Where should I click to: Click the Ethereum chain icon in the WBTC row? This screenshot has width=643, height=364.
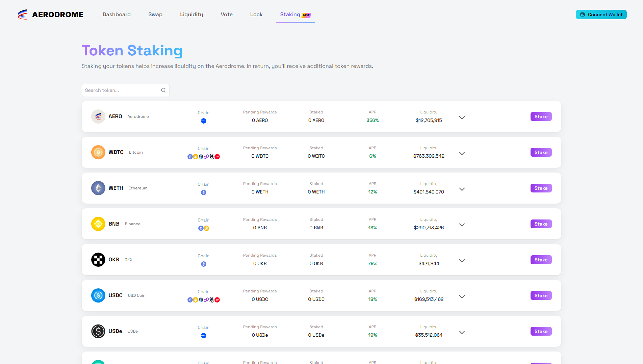point(190,157)
